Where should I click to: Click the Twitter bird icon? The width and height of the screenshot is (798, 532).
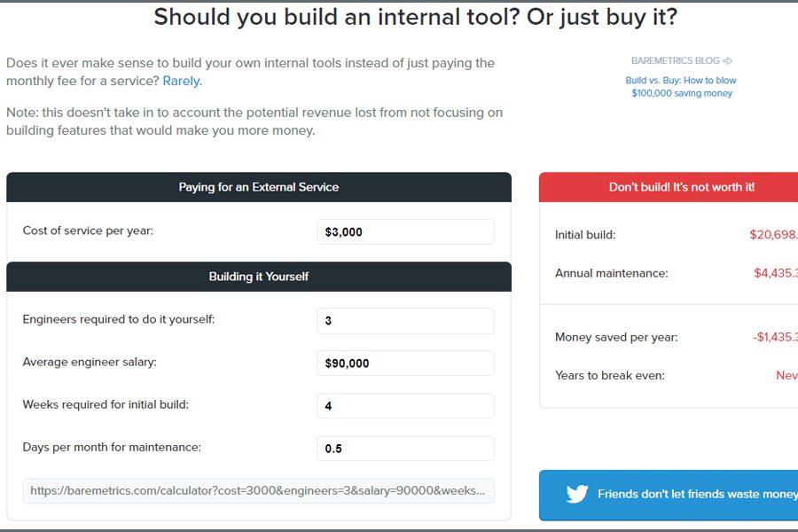point(577,494)
